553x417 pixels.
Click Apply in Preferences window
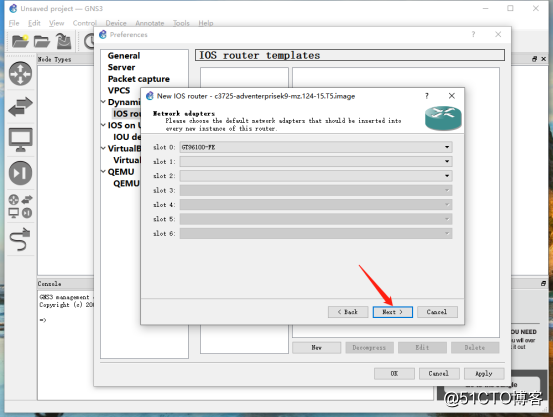pyautogui.click(x=484, y=374)
